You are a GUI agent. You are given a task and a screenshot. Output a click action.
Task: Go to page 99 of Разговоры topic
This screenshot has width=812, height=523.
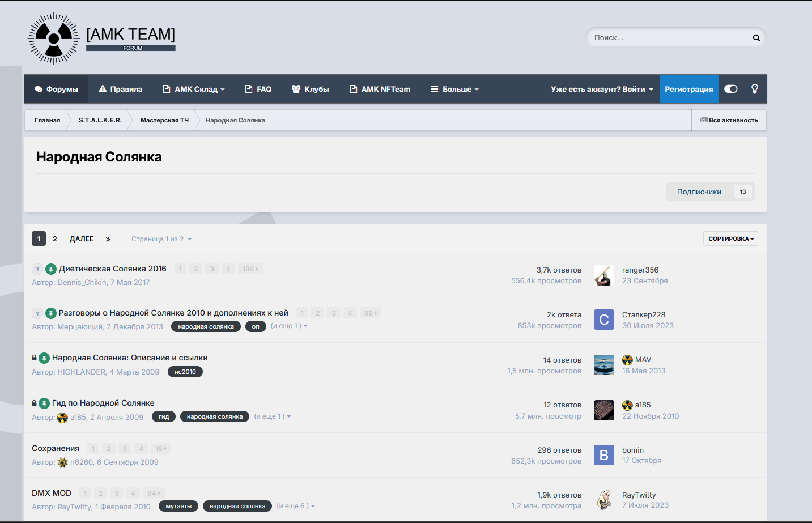pyautogui.click(x=371, y=313)
